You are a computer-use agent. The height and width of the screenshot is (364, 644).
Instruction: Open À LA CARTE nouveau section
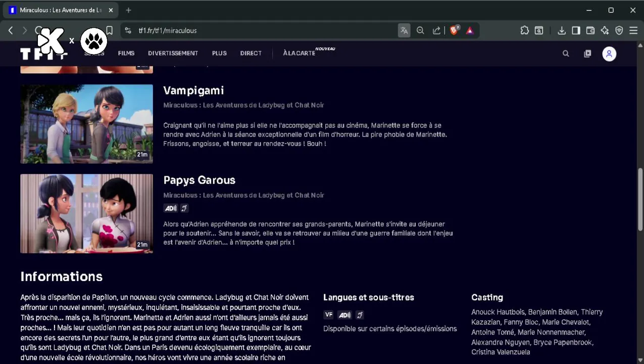click(x=309, y=52)
